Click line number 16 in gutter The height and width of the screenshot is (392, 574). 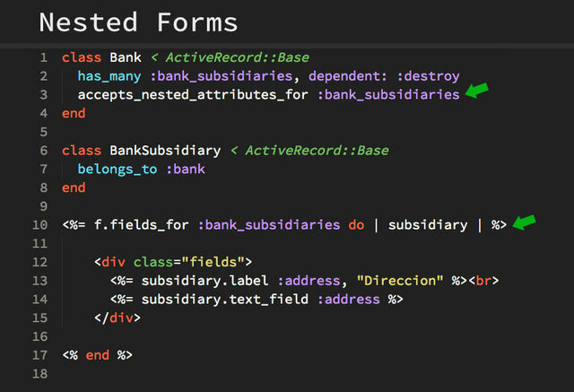coord(39,336)
